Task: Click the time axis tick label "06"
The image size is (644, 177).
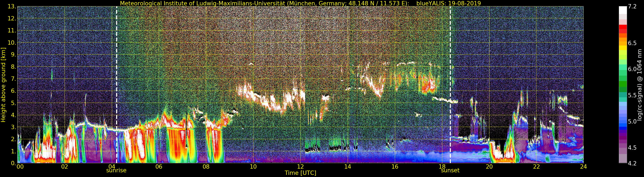Action: tap(159, 167)
